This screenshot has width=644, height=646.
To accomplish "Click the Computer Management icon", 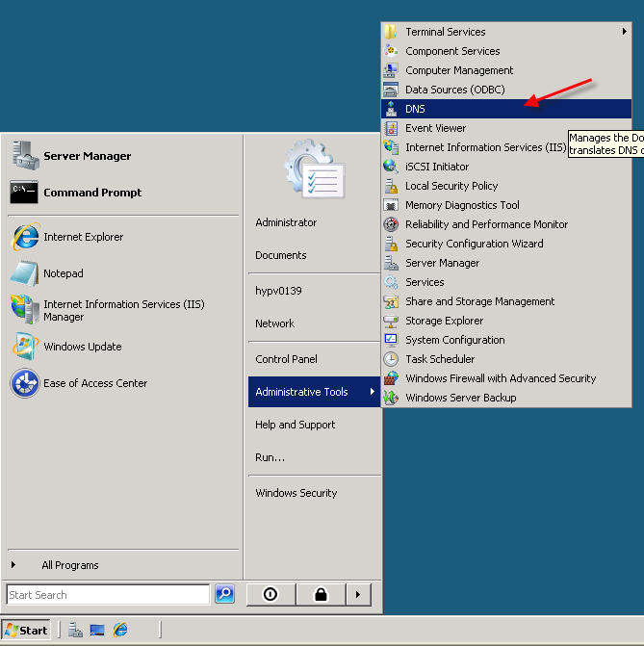I will coord(391,70).
